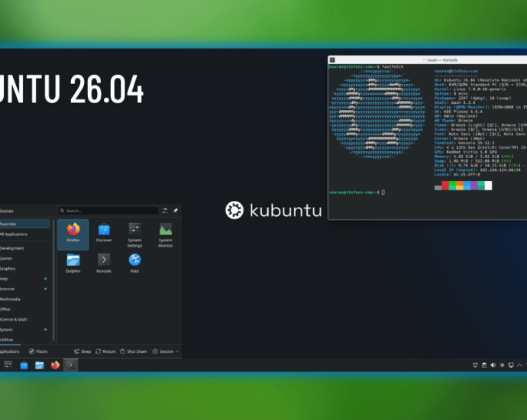This screenshot has height=420, width=527.
Task: Open the Science & Math category
Action: [x=24, y=319]
